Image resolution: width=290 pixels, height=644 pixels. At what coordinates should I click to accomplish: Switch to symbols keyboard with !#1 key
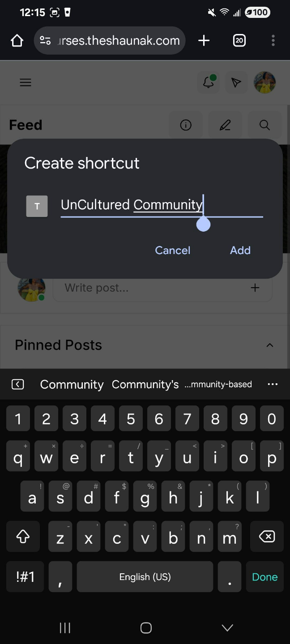[x=26, y=577]
